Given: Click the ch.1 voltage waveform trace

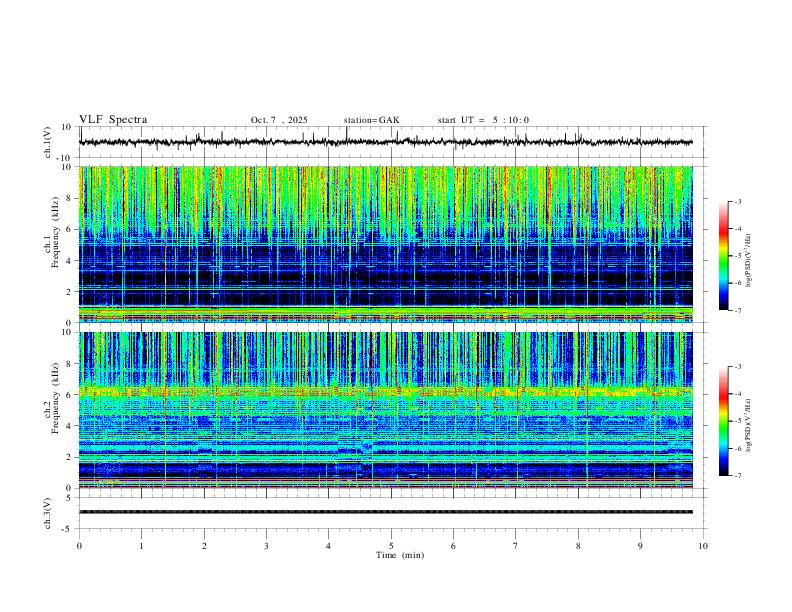Looking at the screenshot, I should click(x=386, y=142).
